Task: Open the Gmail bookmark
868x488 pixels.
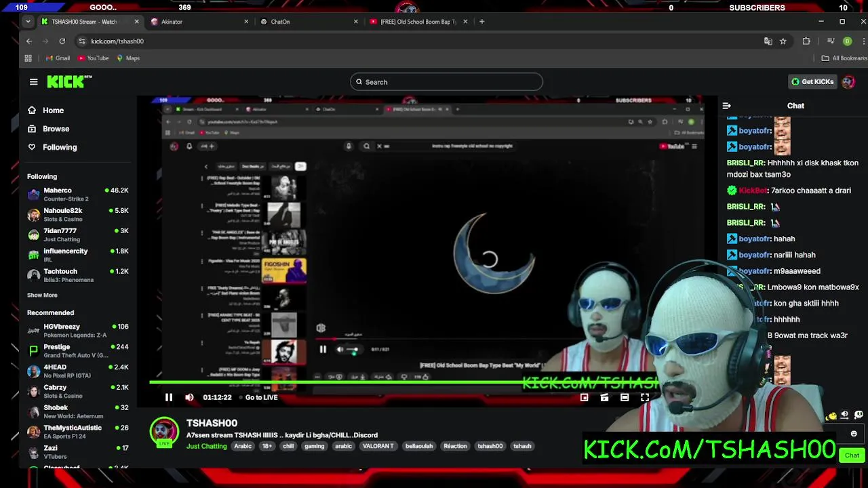Action: 58,58
